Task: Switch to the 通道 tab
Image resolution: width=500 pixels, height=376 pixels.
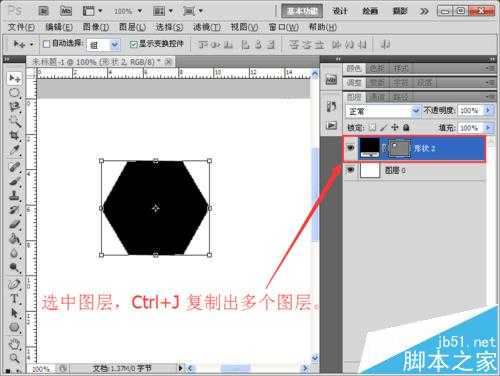Action: coord(378,97)
